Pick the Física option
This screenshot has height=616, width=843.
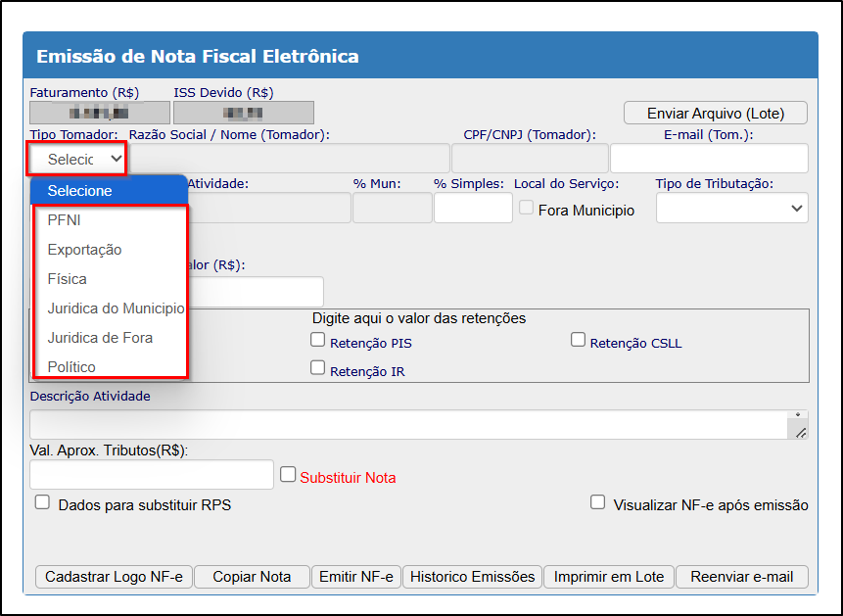67,279
